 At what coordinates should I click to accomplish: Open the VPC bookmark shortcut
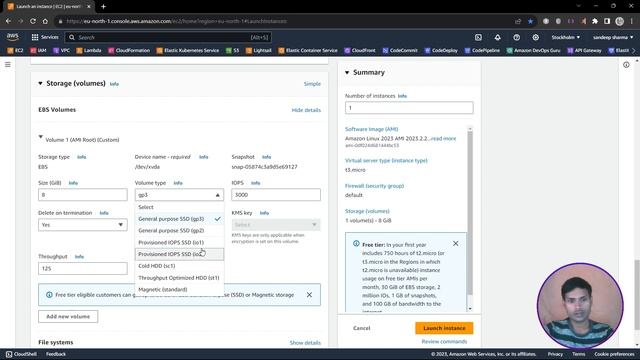pyautogui.click(x=62, y=51)
